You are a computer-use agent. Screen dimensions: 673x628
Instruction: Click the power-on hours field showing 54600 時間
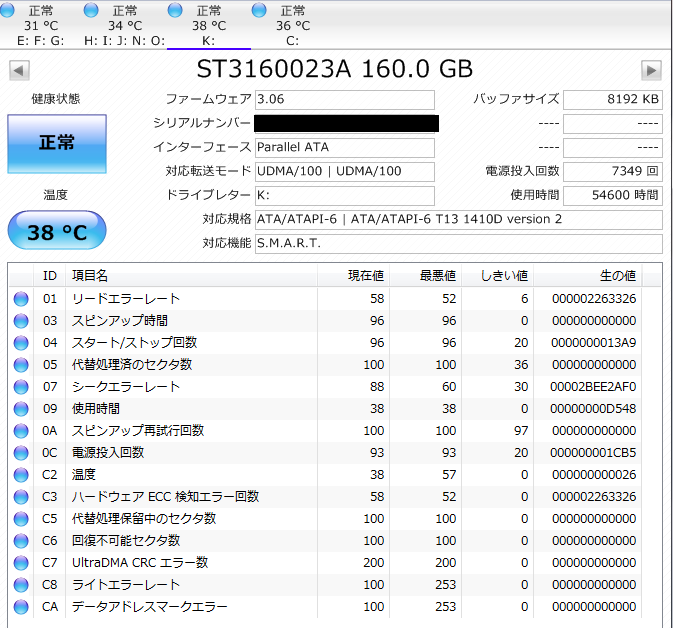click(x=612, y=195)
